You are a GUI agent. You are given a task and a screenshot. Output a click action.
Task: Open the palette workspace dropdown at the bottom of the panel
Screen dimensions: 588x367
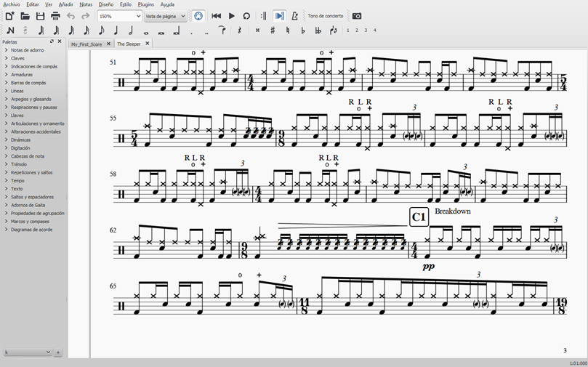point(28,352)
